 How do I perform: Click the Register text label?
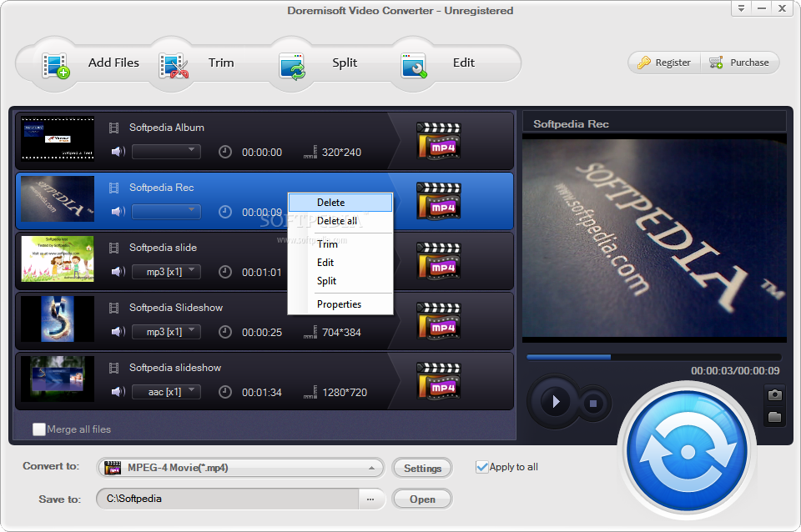673,63
